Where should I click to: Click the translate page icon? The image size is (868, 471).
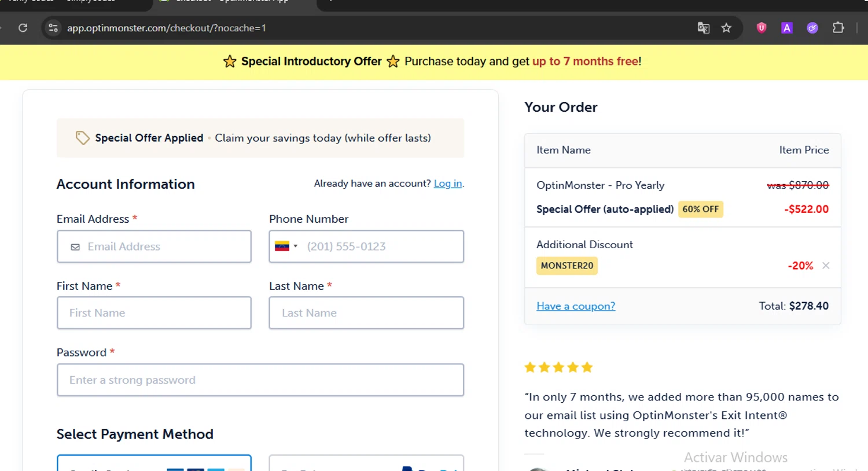click(x=703, y=28)
